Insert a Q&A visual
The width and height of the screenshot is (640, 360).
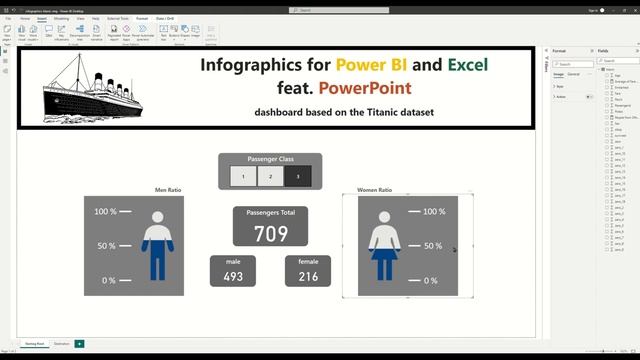tap(49, 31)
